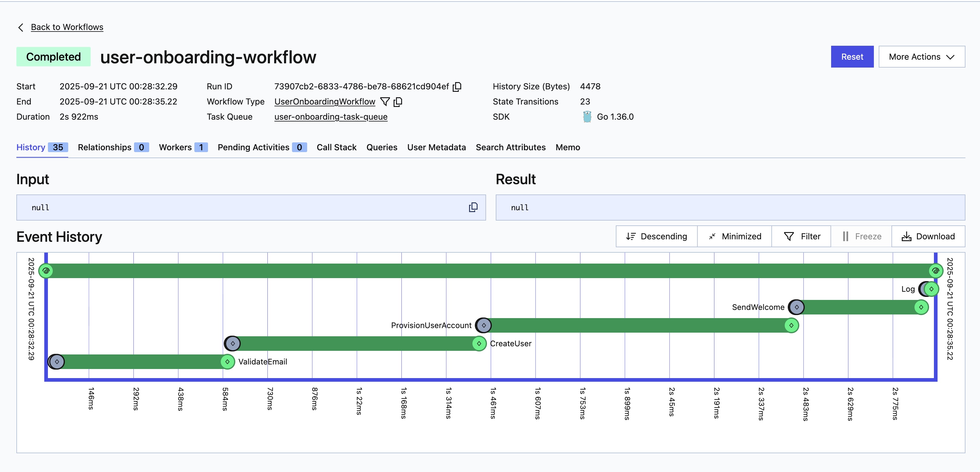Select the SendWelcome completed event node
Image resolution: width=980 pixels, height=472 pixels.
click(921, 307)
